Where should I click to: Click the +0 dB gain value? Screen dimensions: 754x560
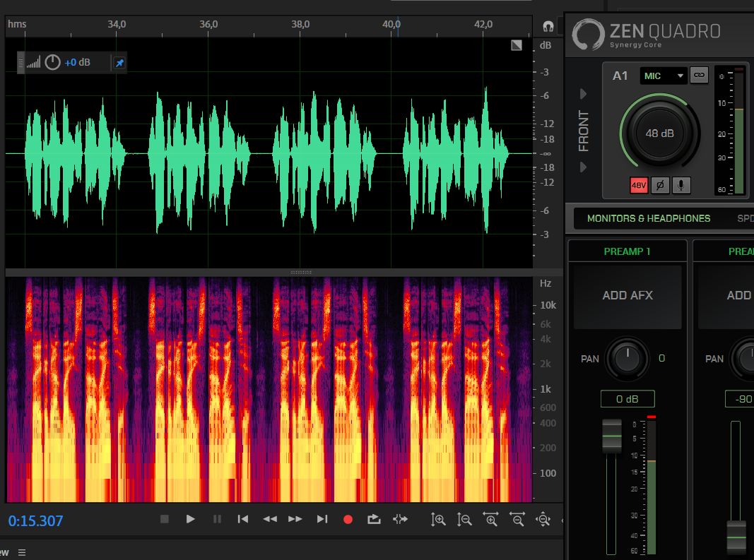(78, 62)
